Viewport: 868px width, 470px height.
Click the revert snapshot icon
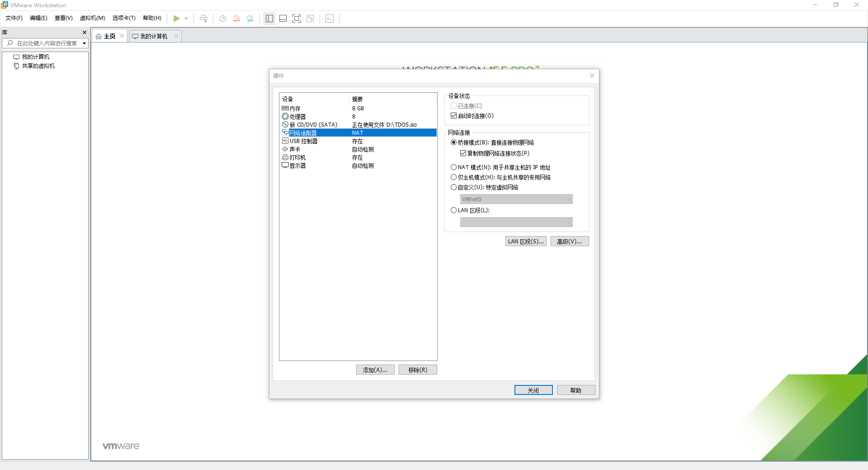point(236,19)
